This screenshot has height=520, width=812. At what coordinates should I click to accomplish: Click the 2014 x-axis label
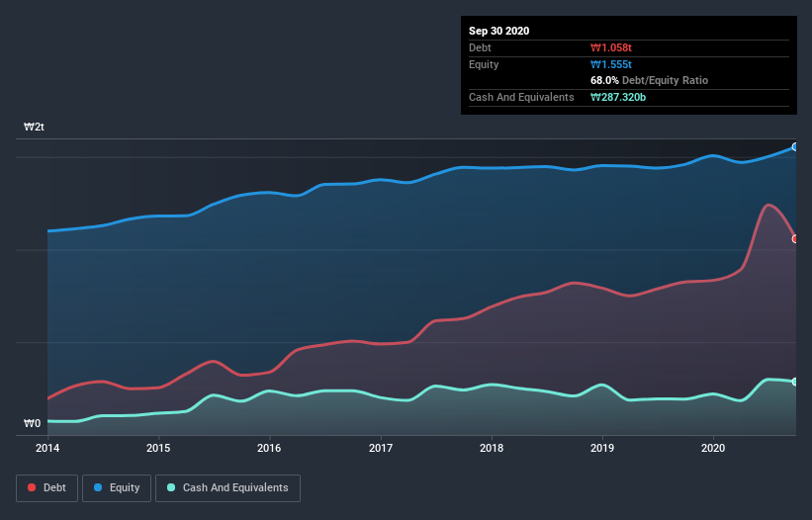tap(47, 448)
